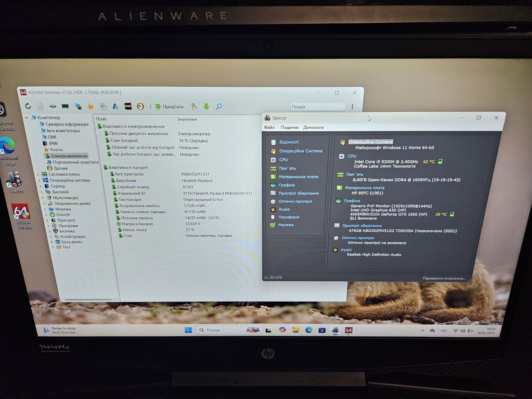Screen dimensions: 532x399
Task: Click the taskbar Пошук search box
Action: tap(229, 330)
